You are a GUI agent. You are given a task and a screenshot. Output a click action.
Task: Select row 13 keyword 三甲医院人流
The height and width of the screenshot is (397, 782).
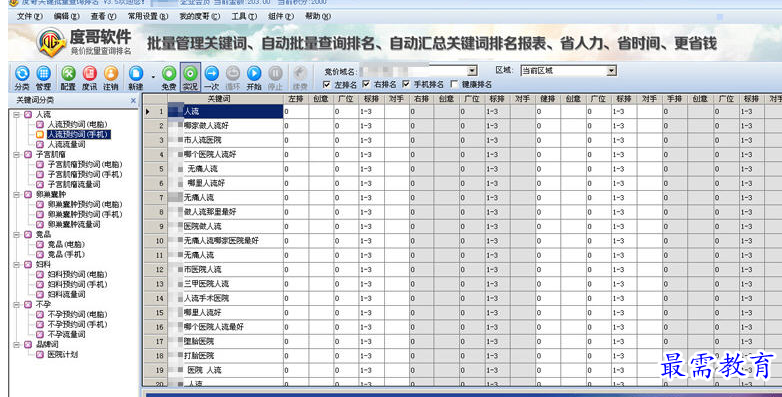225,284
